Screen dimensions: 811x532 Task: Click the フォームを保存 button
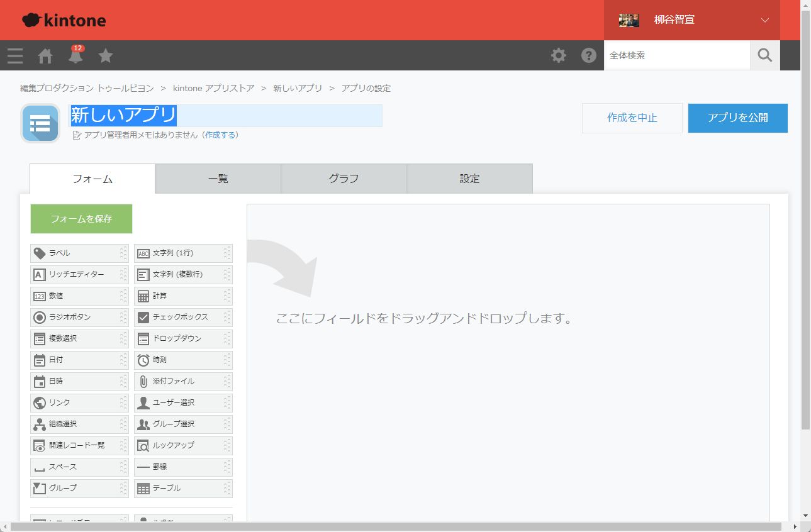81,219
